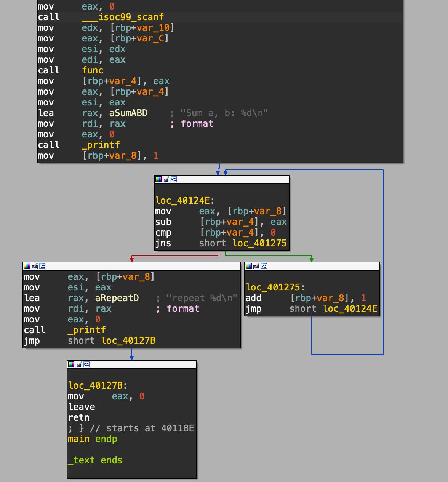Select the retn instruction
Viewport: 448px width, 482px height.
[x=79, y=418]
